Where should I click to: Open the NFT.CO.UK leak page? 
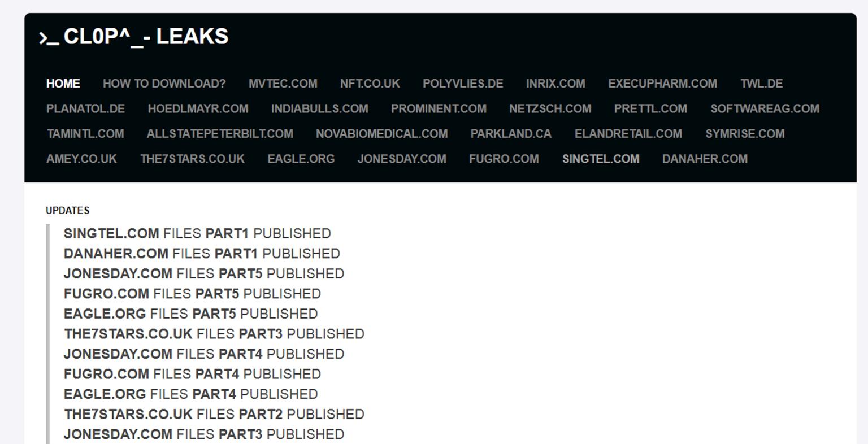[x=368, y=84]
